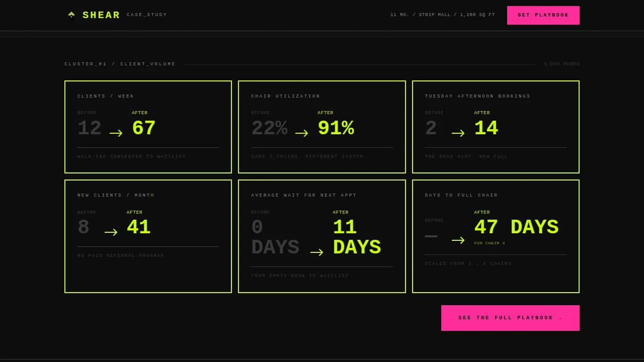644x362 pixels.
Task: Select the 22% before value
Action: coord(269,128)
